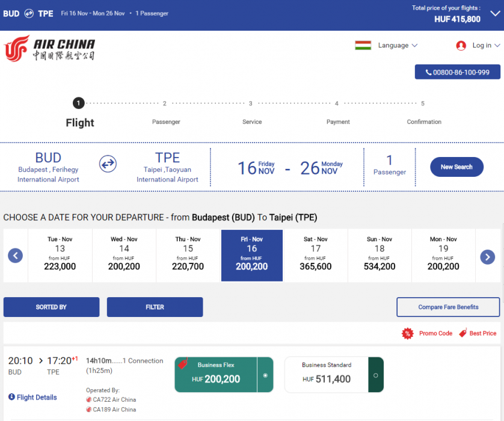Image resolution: width=504 pixels, height=421 pixels.
Task: Open Compare Fare Benefits
Action: [x=448, y=307]
